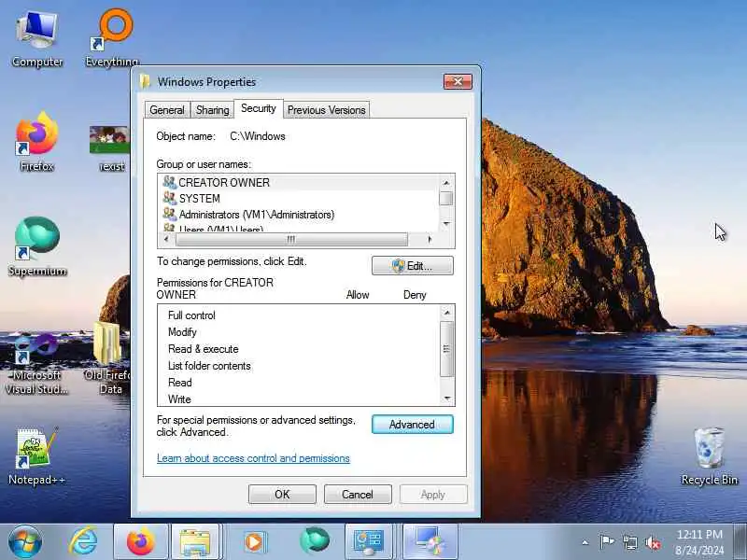Select the Security tab
747x560 pixels.
[259, 108]
